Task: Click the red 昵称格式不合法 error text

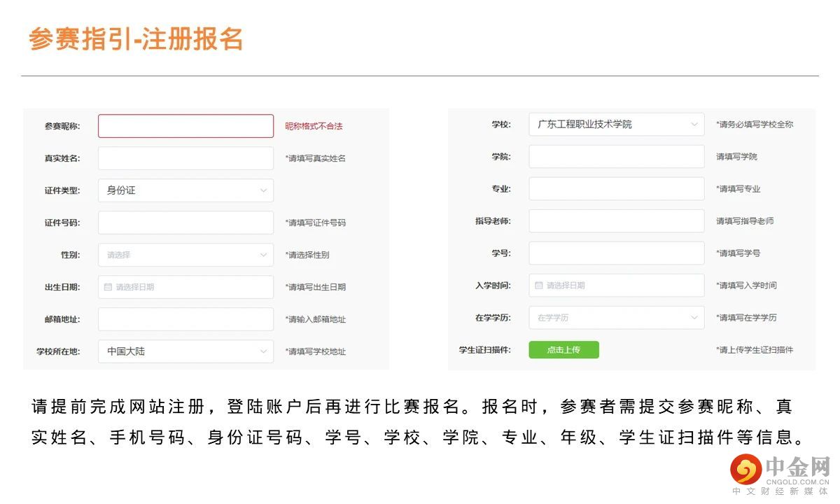Action: point(314,126)
